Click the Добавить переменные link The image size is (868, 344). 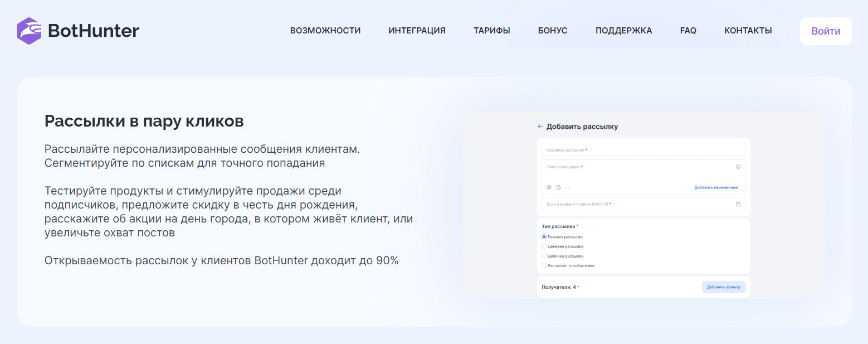click(x=716, y=187)
